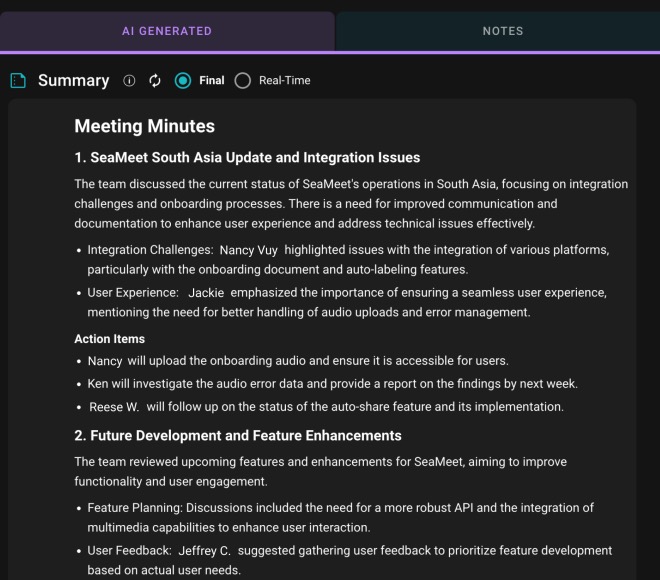
Task: Click Nancy in the Action Items list
Action: pos(105,361)
